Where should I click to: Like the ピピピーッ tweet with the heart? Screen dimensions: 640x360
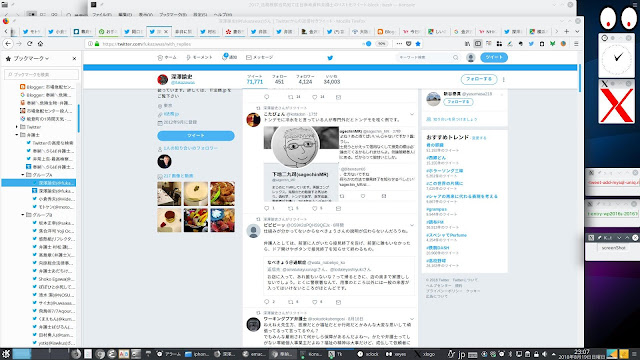point(315,302)
